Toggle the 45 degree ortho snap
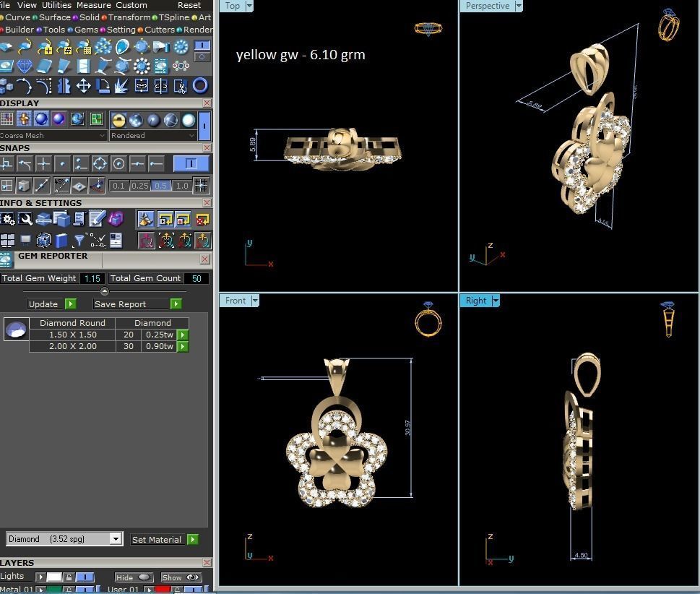This screenshot has width=700, height=594. click(61, 185)
